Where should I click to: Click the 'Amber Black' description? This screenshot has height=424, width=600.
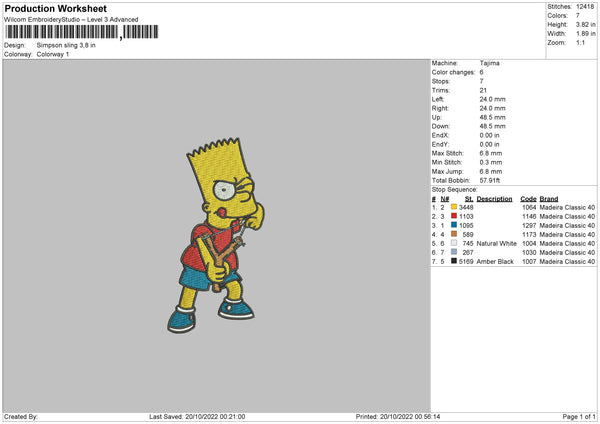click(495, 261)
